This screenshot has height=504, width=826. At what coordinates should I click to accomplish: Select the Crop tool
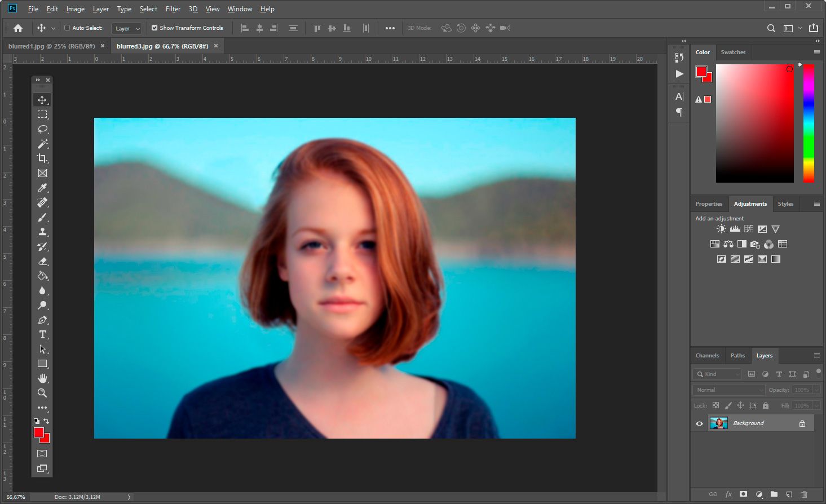[x=42, y=158]
